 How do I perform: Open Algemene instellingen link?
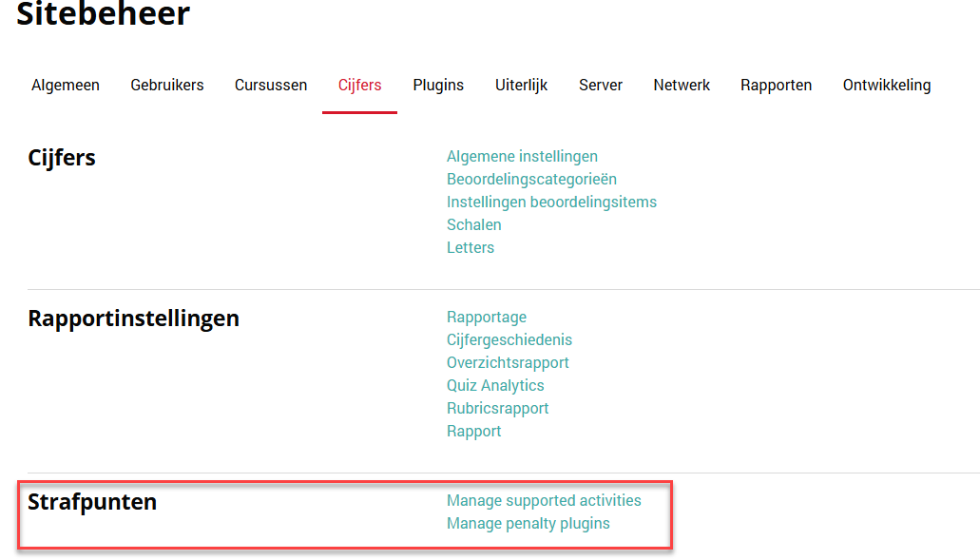[522, 157]
